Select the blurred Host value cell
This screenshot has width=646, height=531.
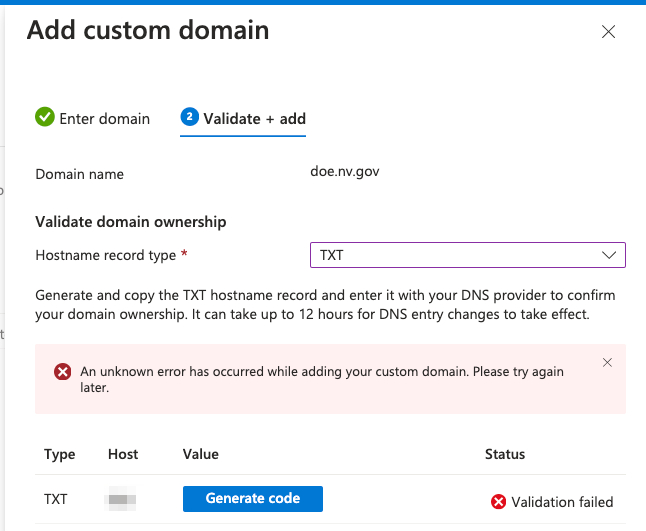click(x=122, y=498)
